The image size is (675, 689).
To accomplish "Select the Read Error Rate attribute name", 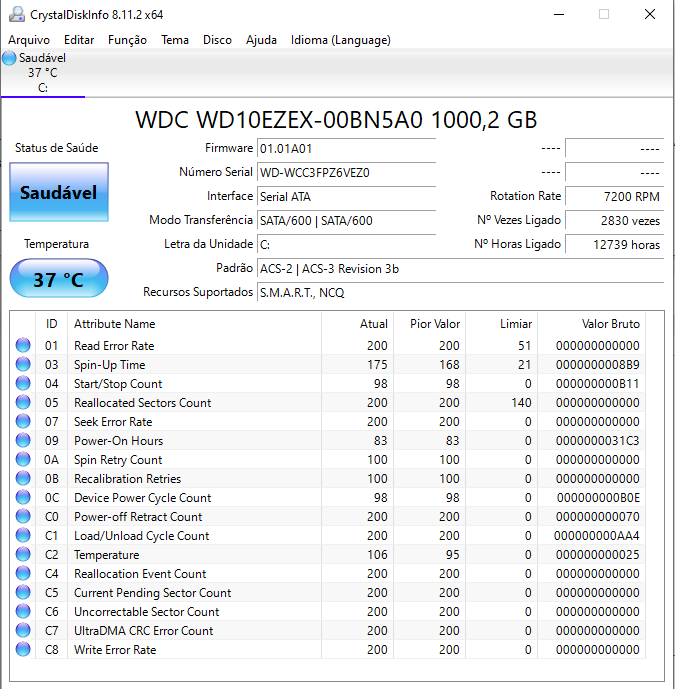I will pos(114,346).
